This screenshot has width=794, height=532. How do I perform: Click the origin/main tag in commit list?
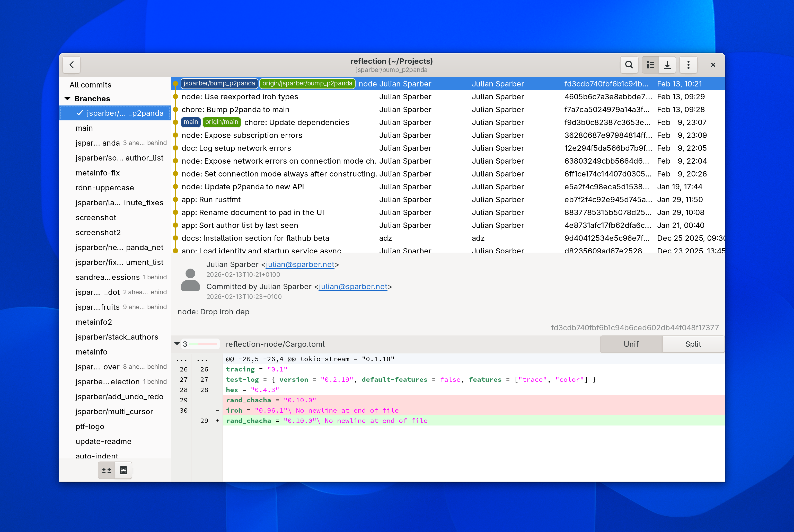pos(222,122)
